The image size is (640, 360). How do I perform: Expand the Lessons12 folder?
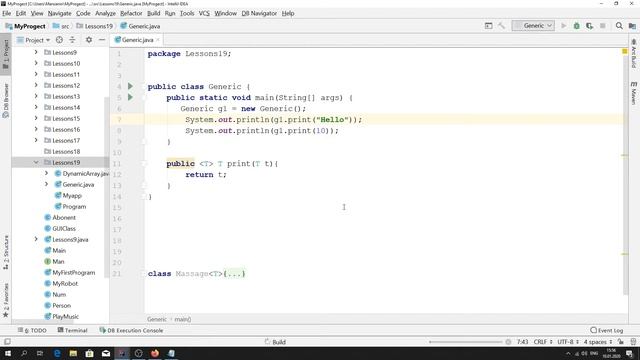[x=36, y=85]
